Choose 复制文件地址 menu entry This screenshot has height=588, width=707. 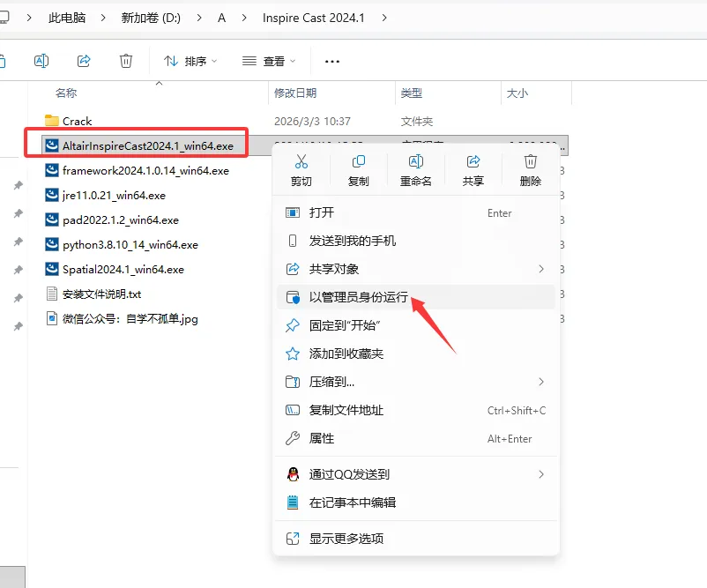[415, 410]
